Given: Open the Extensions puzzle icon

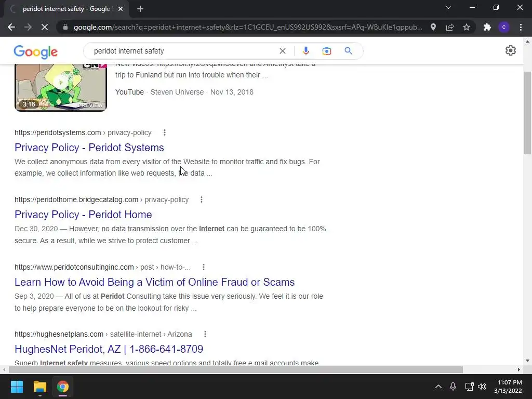Looking at the screenshot, I should coord(487,27).
